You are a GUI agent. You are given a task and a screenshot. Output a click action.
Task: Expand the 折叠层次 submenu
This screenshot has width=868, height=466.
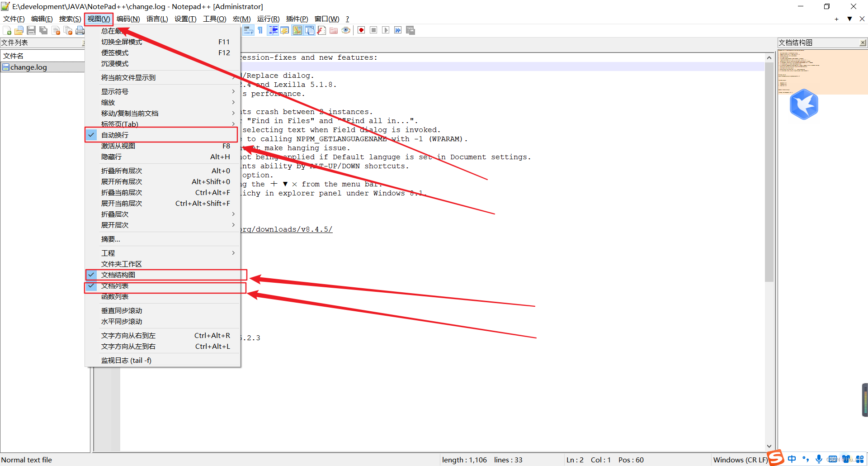pyautogui.click(x=163, y=214)
